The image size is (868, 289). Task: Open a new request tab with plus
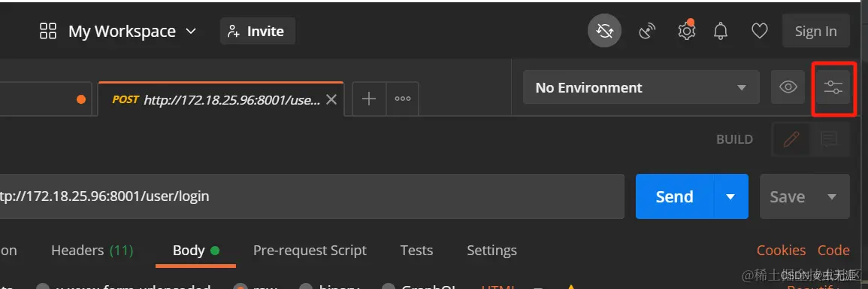(x=369, y=99)
